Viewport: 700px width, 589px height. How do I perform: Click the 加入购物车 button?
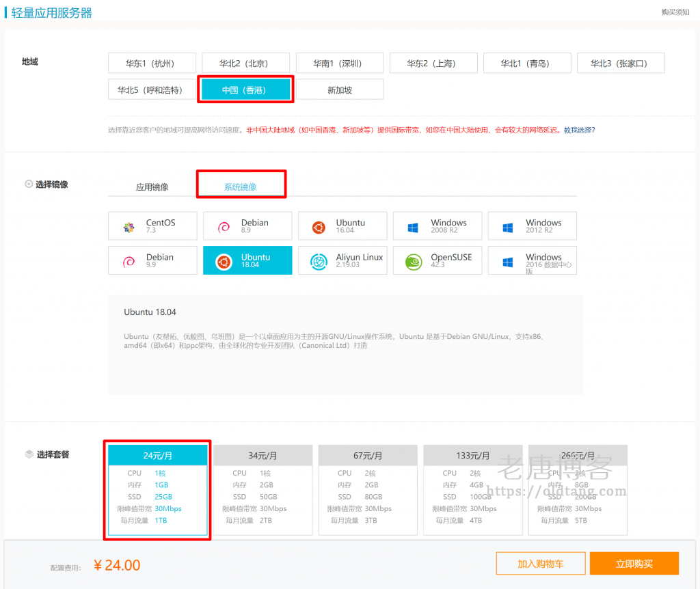pyautogui.click(x=541, y=564)
